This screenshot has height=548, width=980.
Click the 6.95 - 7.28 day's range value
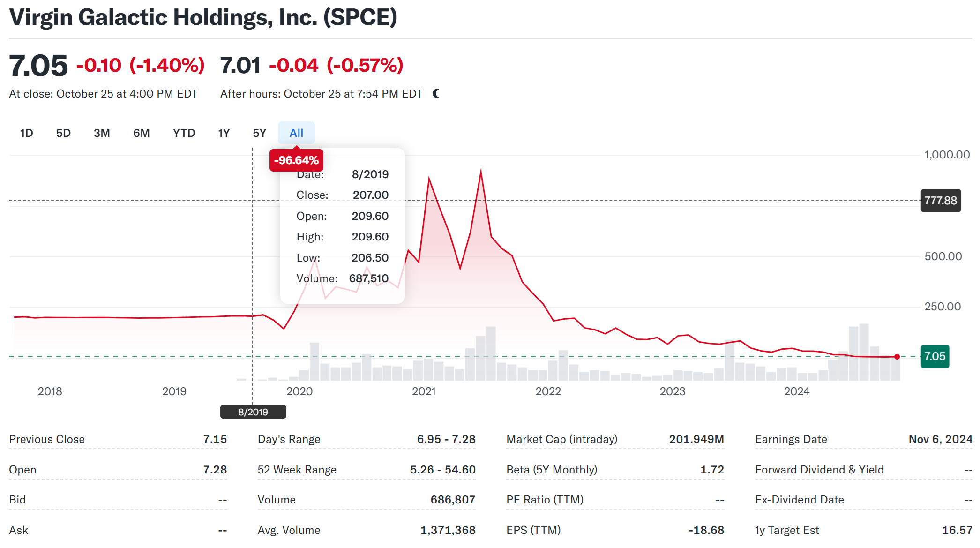446,439
